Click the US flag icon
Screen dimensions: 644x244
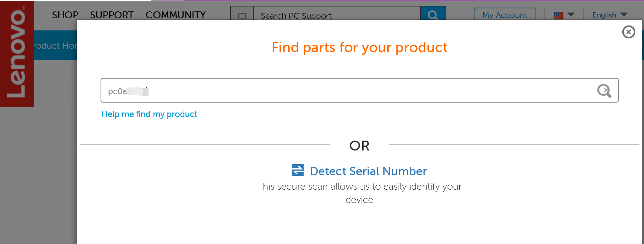pos(559,15)
